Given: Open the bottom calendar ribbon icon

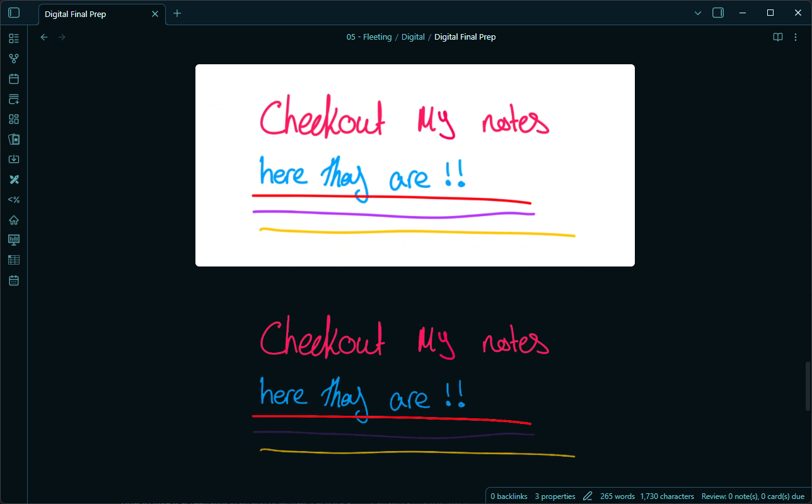Looking at the screenshot, I should (x=14, y=280).
